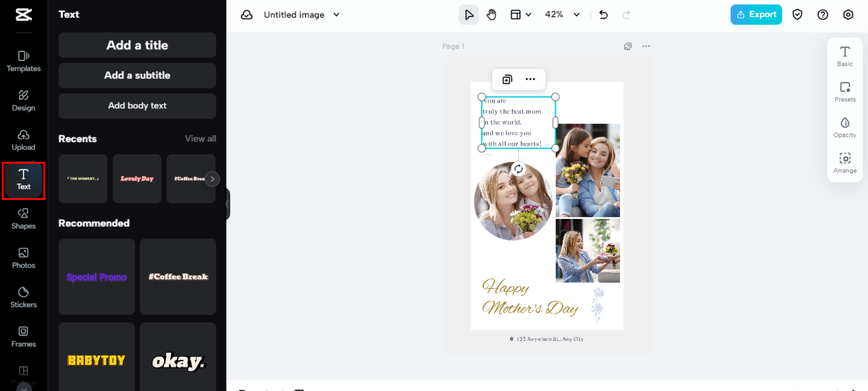Open the Shapes panel

point(24,218)
